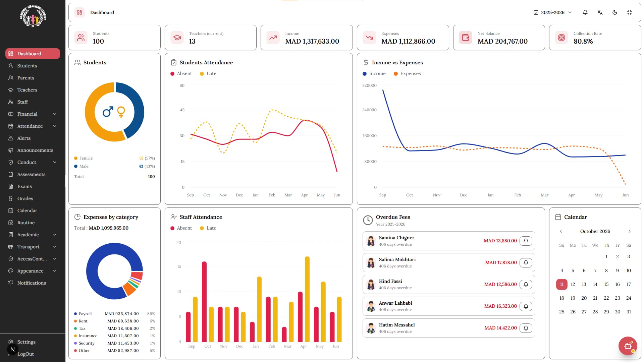Go to previous month in Calendar

pos(561,231)
